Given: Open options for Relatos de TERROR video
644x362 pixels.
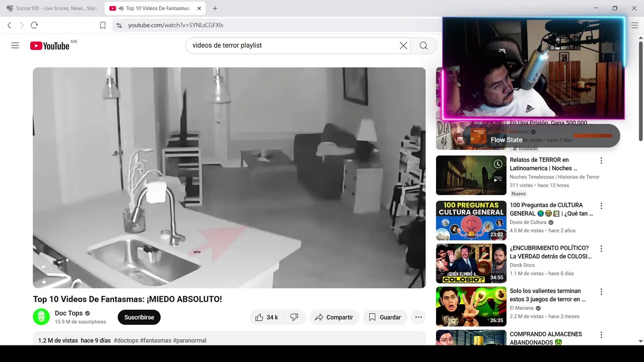Looking at the screenshot, I should coord(601,161).
